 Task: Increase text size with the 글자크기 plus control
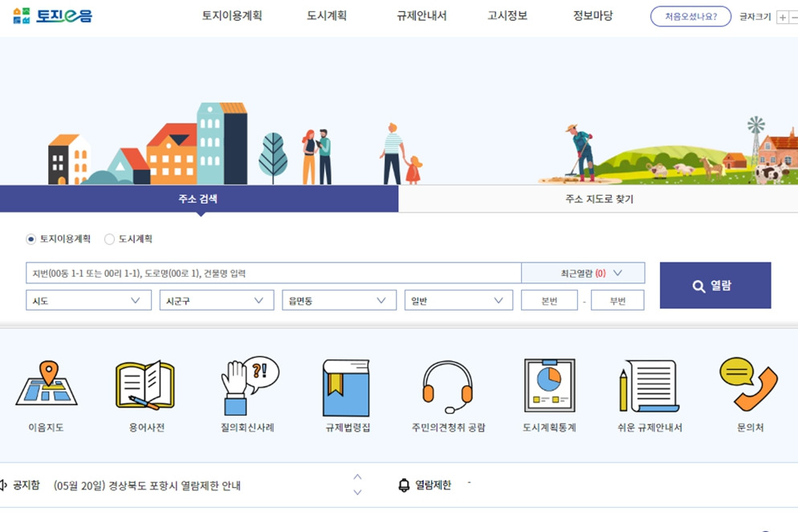781,16
